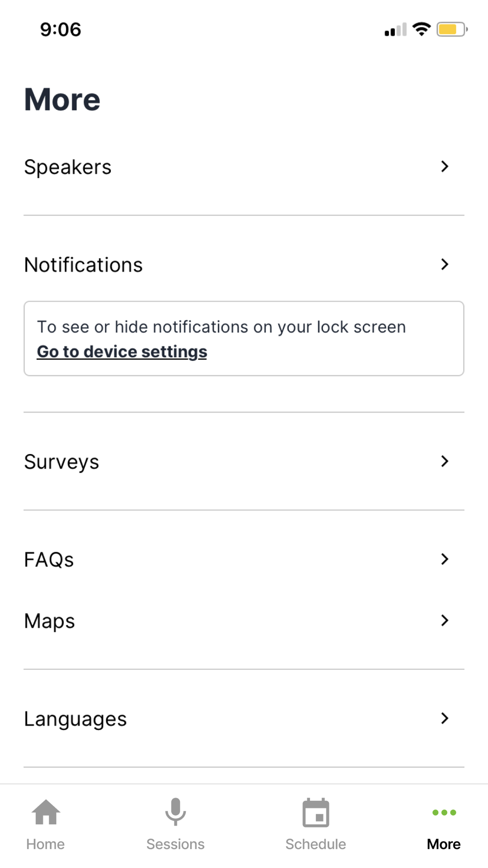Tap the Sessions microphone icon

point(175,812)
